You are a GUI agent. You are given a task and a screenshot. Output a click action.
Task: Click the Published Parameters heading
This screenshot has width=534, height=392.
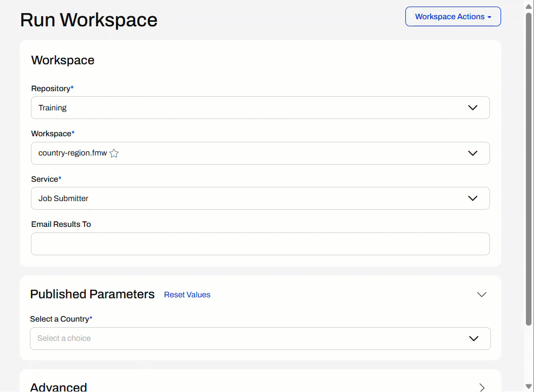92,294
